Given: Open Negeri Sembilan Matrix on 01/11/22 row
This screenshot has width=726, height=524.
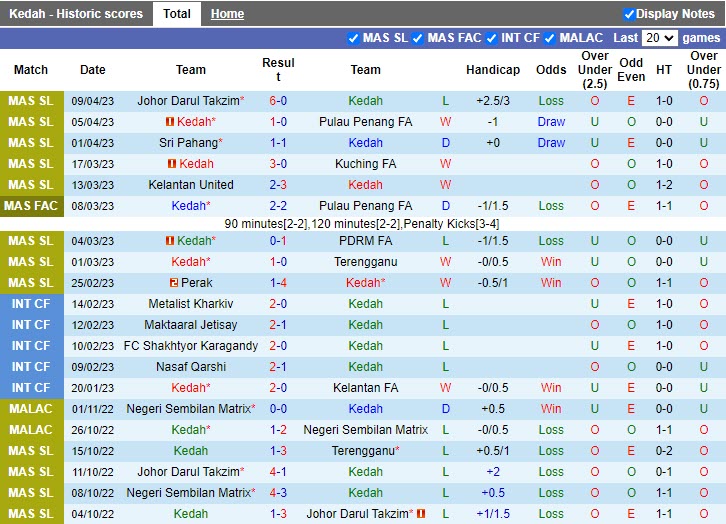Looking at the screenshot, I should [188, 409].
